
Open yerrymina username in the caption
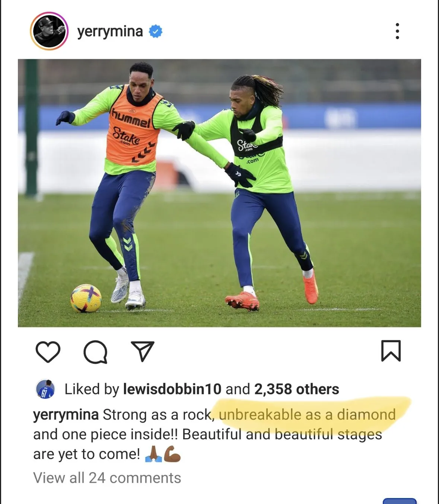point(66,415)
